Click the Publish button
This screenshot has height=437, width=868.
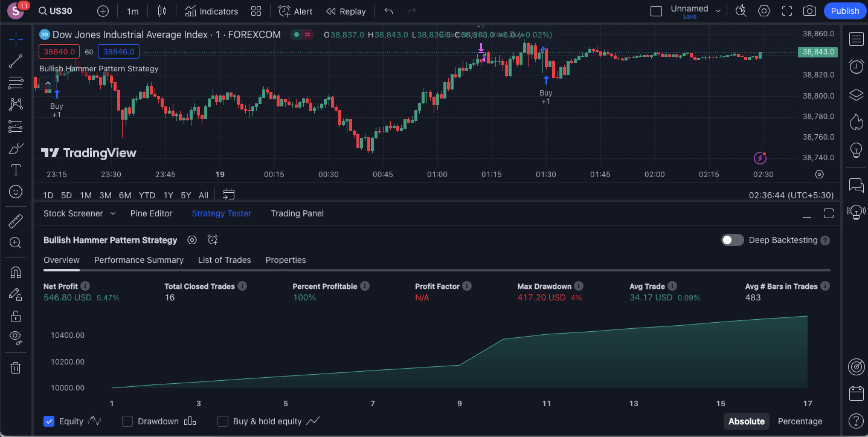(x=844, y=11)
